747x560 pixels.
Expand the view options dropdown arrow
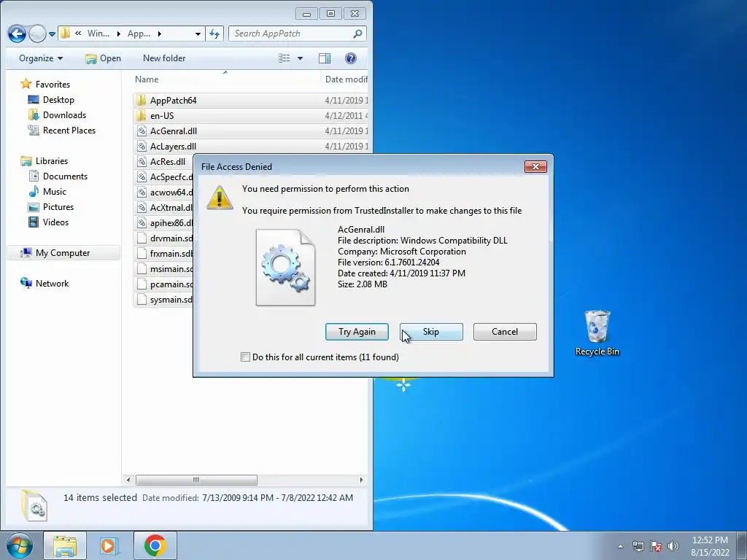tap(300, 58)
